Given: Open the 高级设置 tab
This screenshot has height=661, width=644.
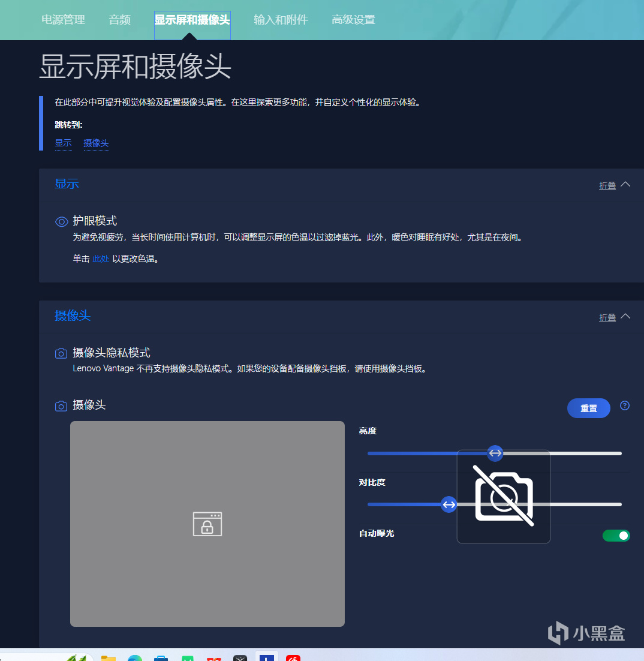Looking at the screenshot, I should 353,20.
